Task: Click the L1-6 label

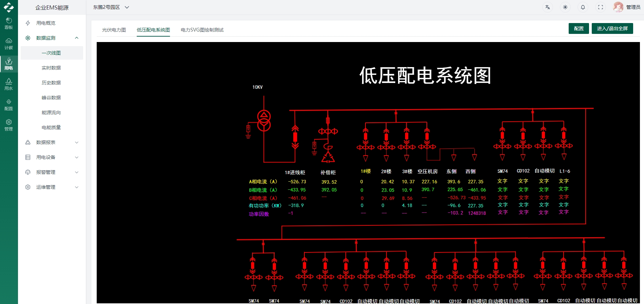Action: (x=565, y=171)
